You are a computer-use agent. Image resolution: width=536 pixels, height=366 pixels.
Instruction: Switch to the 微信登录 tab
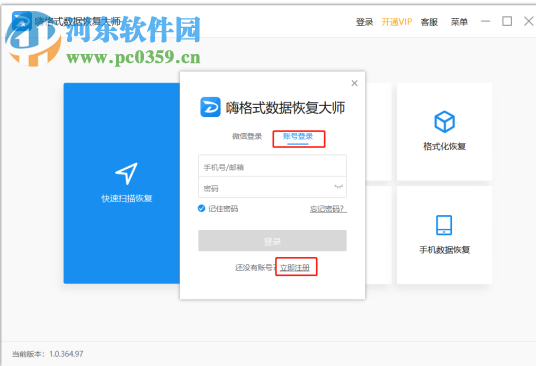[x=247, y=136]
